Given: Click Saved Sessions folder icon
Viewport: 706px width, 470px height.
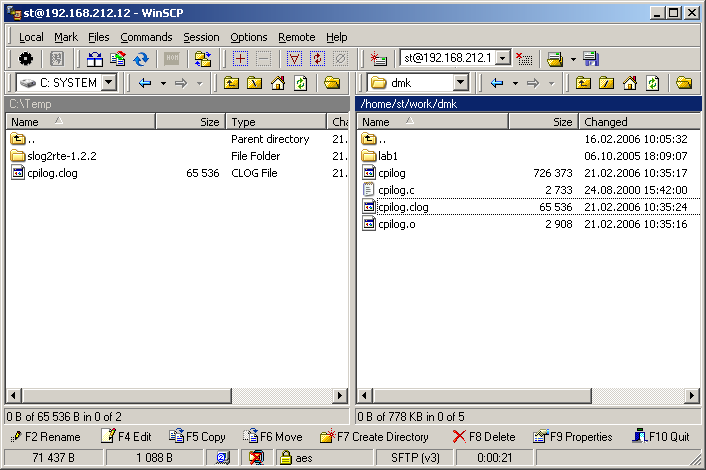Looking at the screenshot, I should pos(555,59).
